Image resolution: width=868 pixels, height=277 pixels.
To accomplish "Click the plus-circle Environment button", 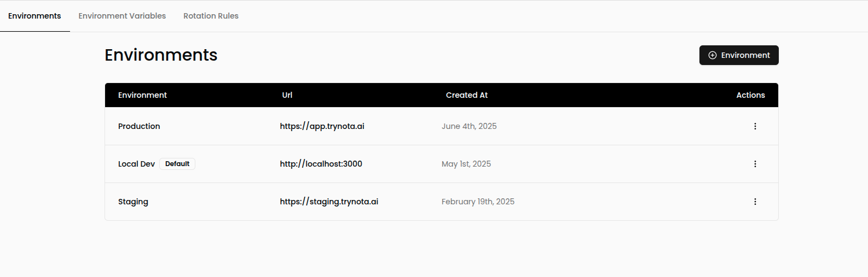I will (739, 55).
